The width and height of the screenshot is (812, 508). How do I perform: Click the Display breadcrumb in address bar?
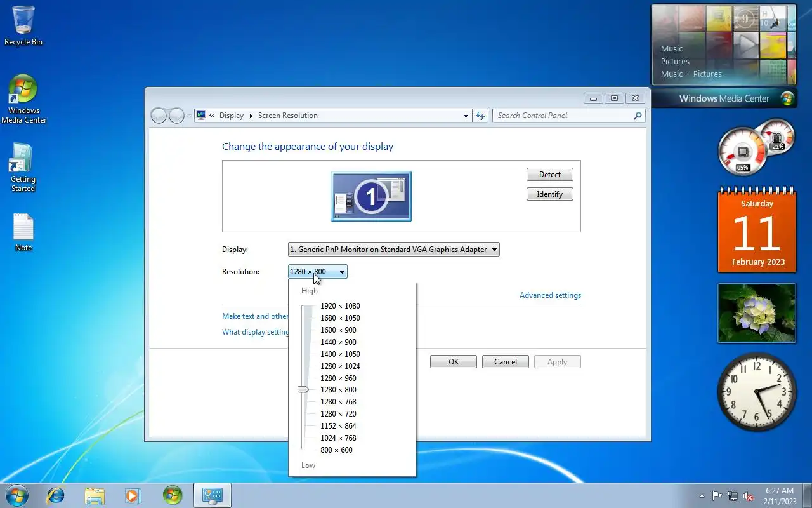point(232,116)
